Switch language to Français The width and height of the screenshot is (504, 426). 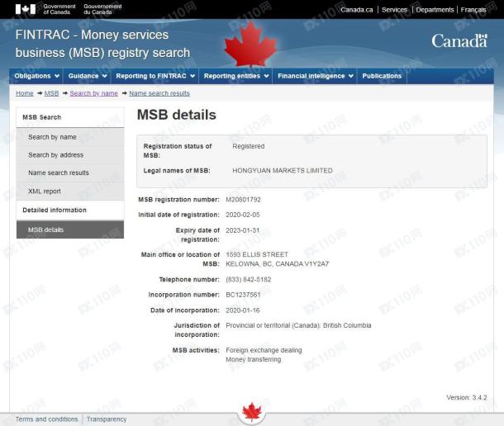click(473, 10)
